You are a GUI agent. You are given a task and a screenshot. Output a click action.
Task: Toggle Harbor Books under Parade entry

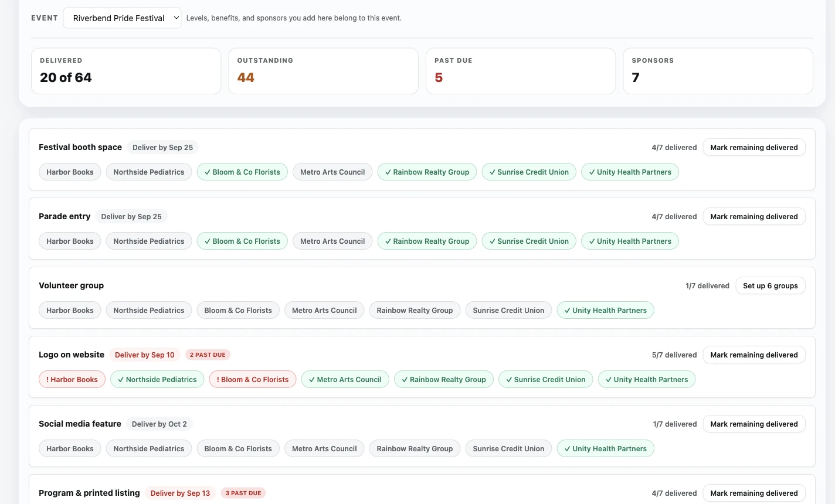click(x=70, y=241)
